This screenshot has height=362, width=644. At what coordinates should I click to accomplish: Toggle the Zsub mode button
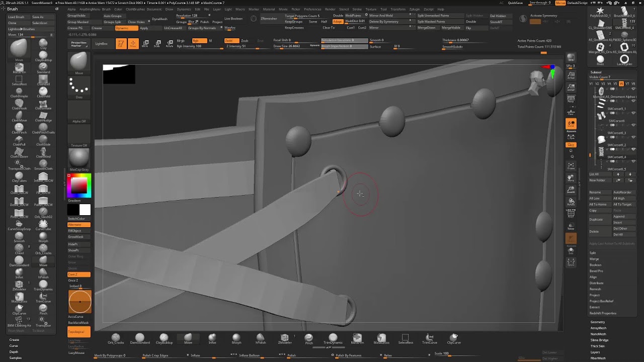click(x=245, y=40)
